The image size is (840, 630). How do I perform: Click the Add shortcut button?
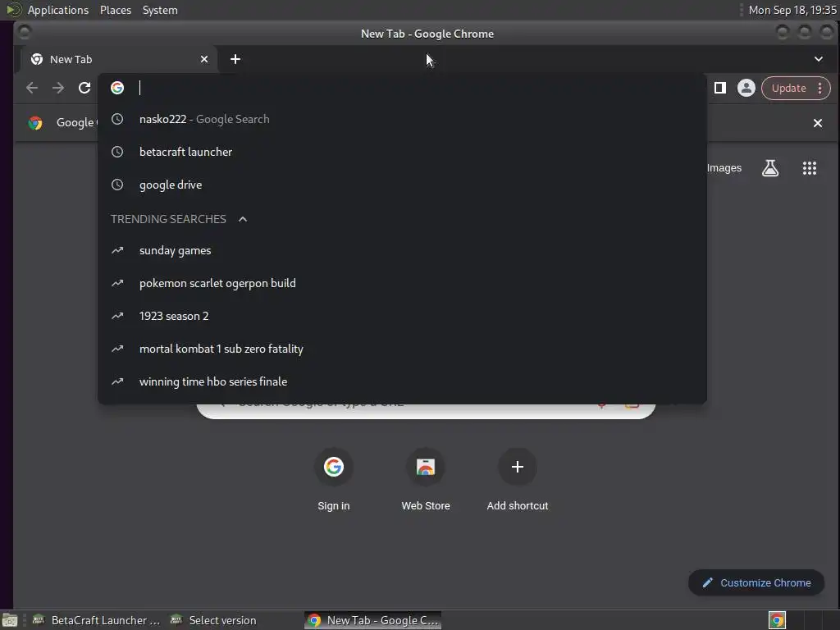pyautogui.click(x=518, y=479)
